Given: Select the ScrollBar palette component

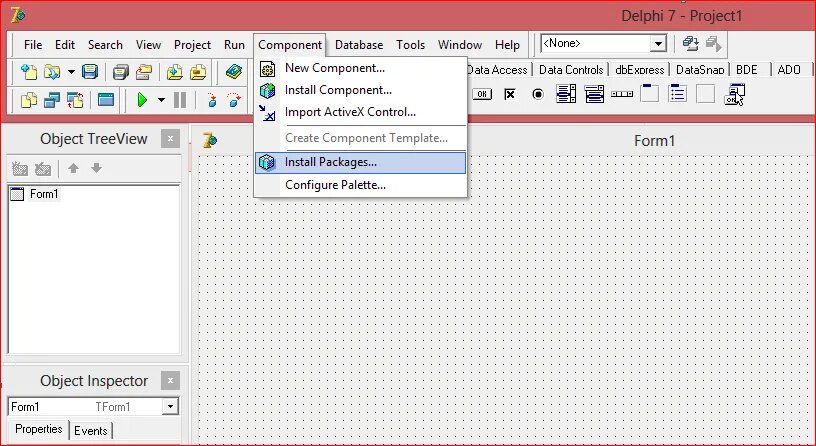Looking at the screenshot, I should pos(622,94).
